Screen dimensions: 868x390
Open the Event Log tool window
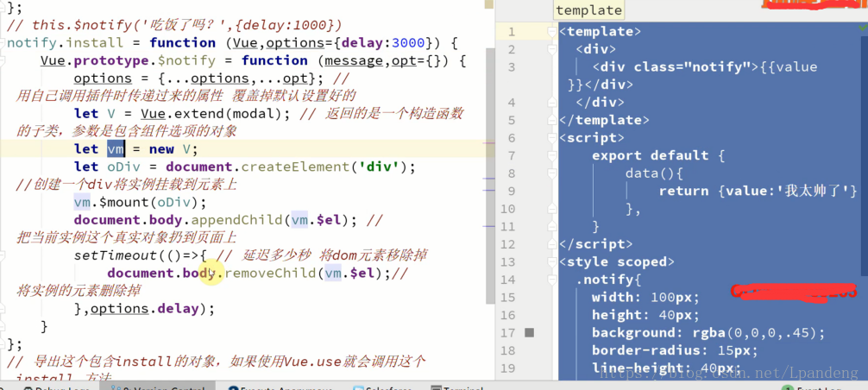coord(814,389)
